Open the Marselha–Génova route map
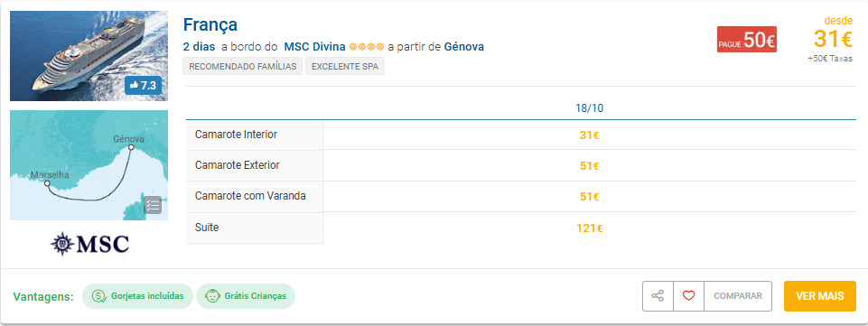868x326 pixels. [89, 165]
